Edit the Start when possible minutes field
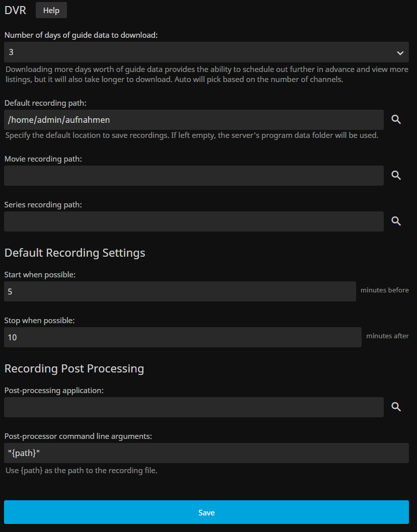 (180, 291)
